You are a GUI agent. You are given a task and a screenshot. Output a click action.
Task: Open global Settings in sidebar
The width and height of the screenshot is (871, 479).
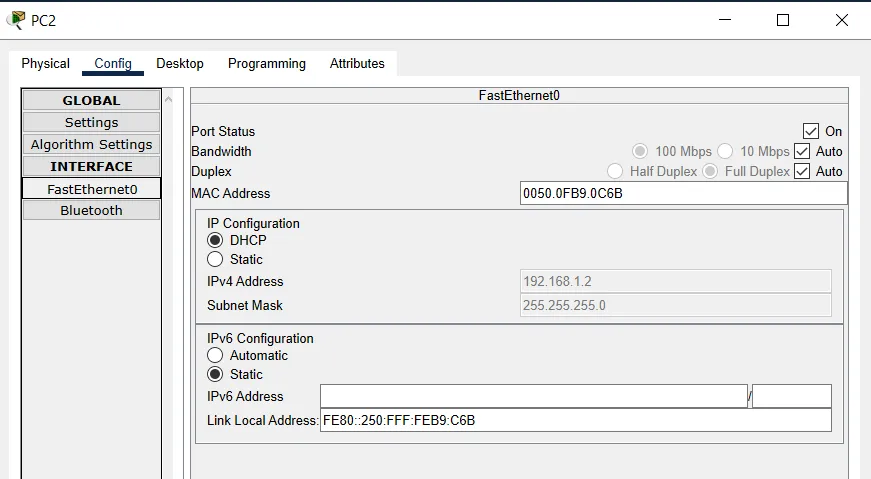click(x=91, y=122)
